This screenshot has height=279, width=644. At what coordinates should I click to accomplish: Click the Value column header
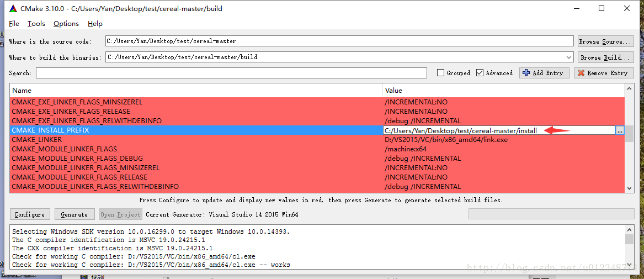pos(503,90)
